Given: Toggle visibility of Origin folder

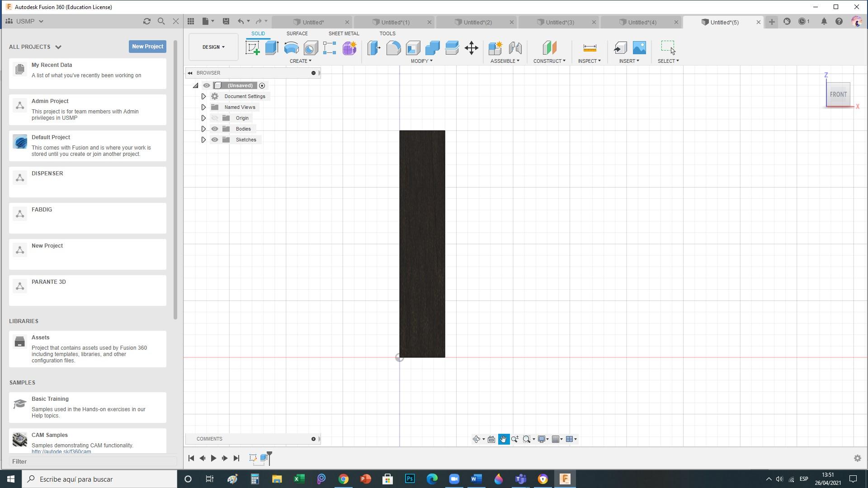Looking at the screenshot, I should 215,118.
